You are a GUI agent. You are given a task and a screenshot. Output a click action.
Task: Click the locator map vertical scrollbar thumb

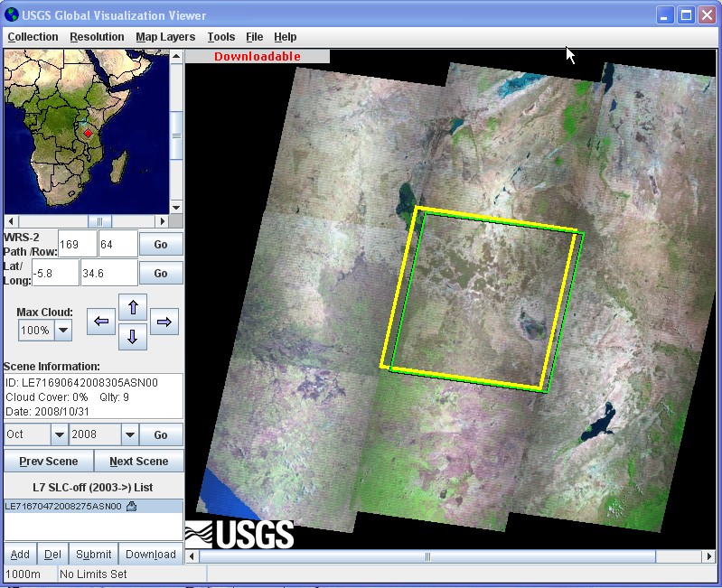(x=176, y=135)
